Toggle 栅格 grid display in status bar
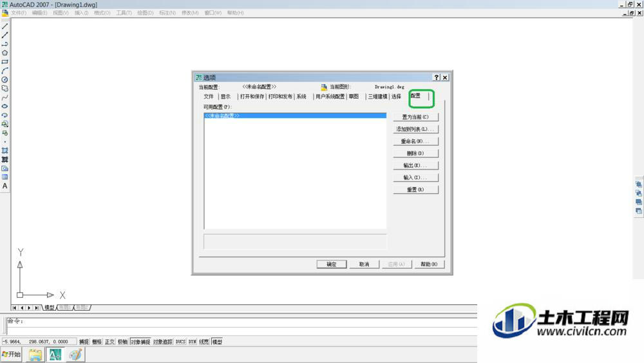Screen dimensions: 644x363 click(x=97, y=342)
